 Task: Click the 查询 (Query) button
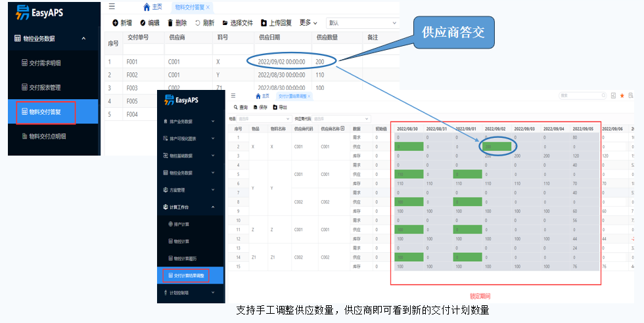click(x=241, y=107)
